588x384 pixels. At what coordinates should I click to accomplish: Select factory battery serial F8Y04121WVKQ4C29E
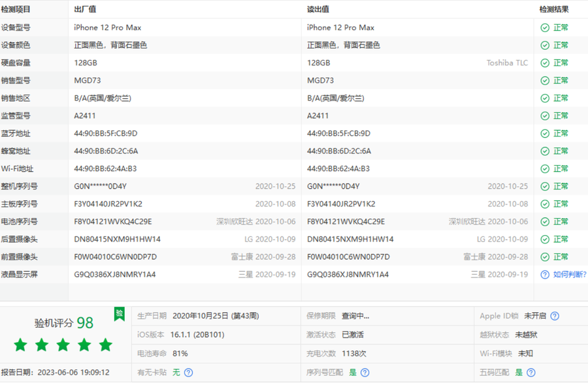113,221
